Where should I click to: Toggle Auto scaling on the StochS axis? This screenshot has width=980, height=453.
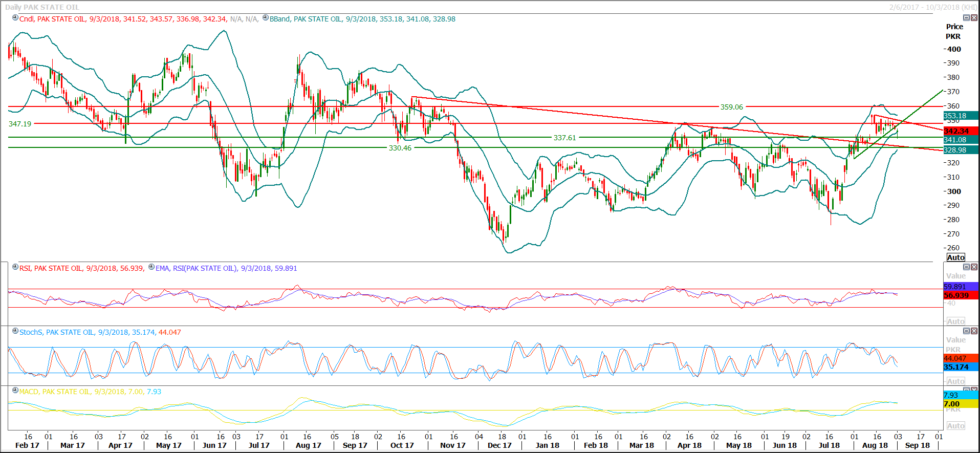pyautogui.click(x=955, y=381)
